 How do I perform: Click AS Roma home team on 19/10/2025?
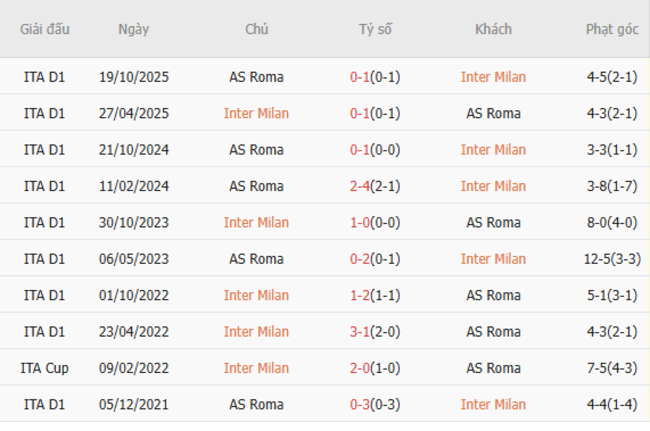pos(256,77)
